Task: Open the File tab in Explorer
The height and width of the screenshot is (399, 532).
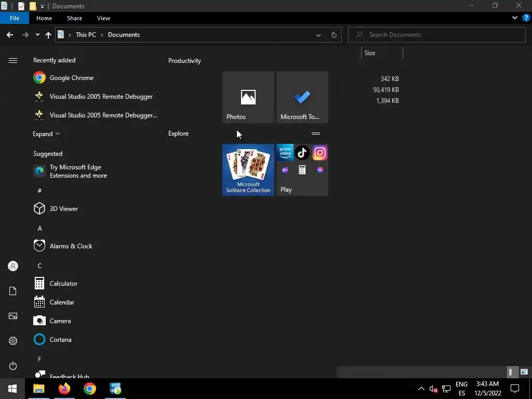Action: 15,18
